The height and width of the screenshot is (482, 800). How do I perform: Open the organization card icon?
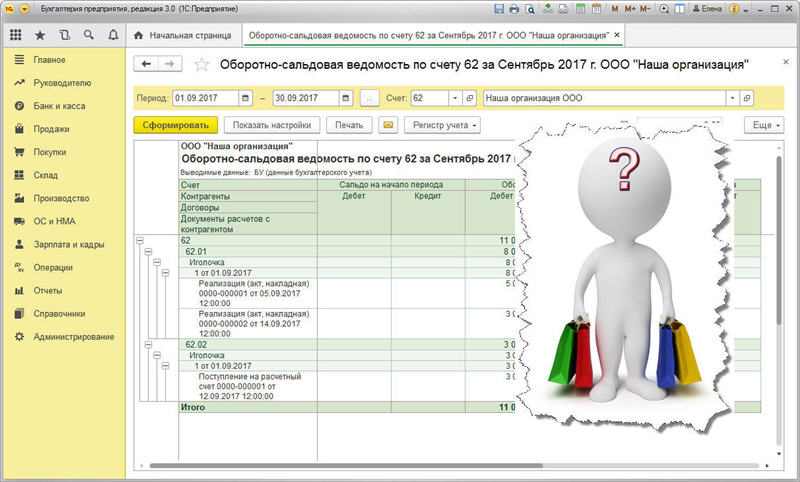(x=747, y=98)
